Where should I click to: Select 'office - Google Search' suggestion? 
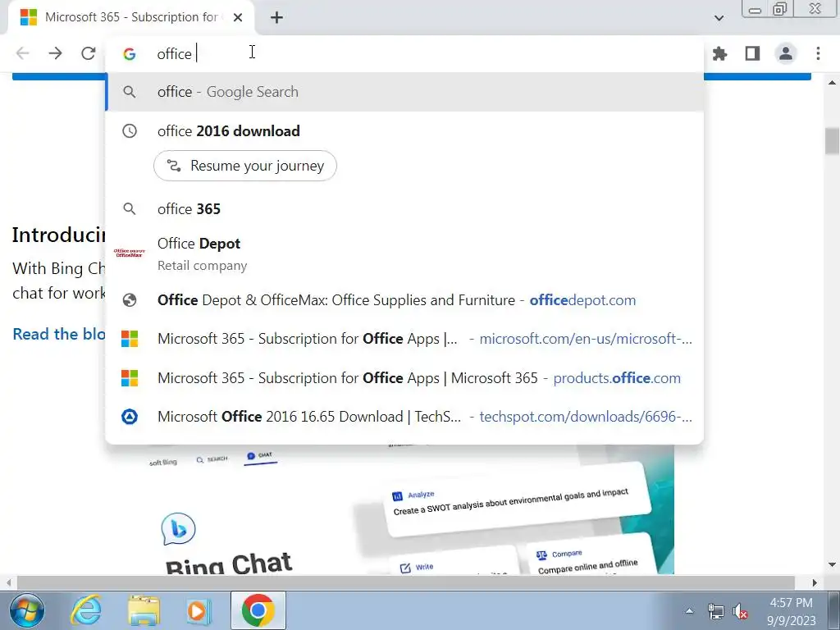pyautogui.click(x=405, y=92)
